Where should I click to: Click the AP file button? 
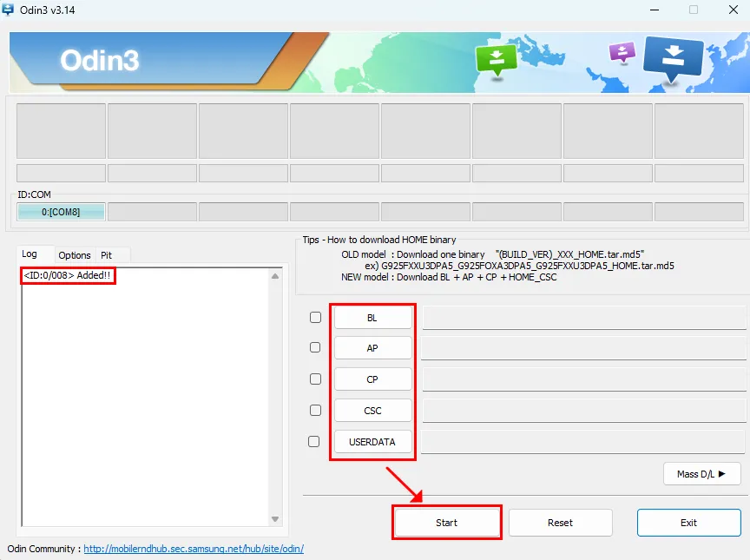point(372,348)
